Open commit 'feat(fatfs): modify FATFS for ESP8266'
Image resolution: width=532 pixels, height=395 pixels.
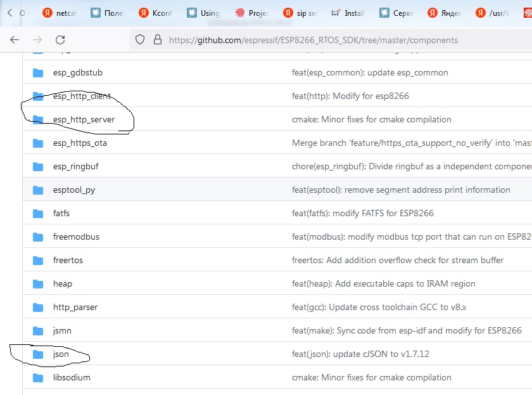tap(363, 213)
